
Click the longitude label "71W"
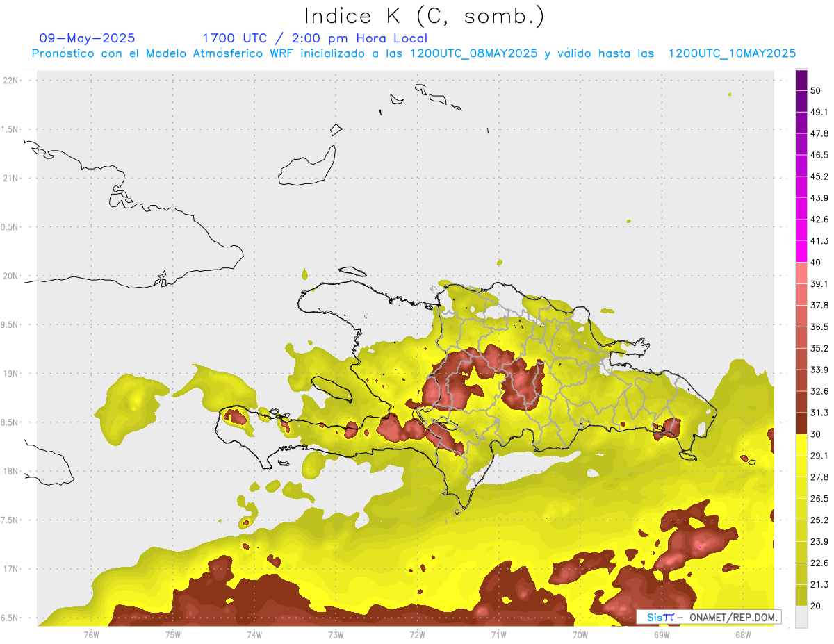pyautogui.click(x=498, y=635)
